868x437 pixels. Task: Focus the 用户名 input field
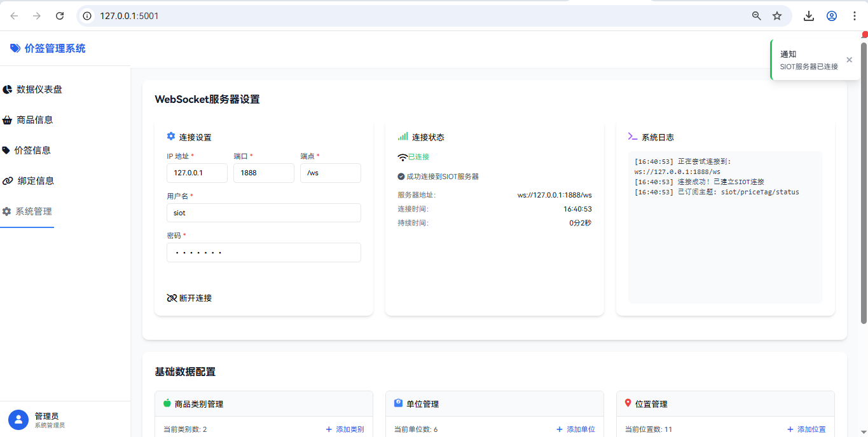click(264, 213)
